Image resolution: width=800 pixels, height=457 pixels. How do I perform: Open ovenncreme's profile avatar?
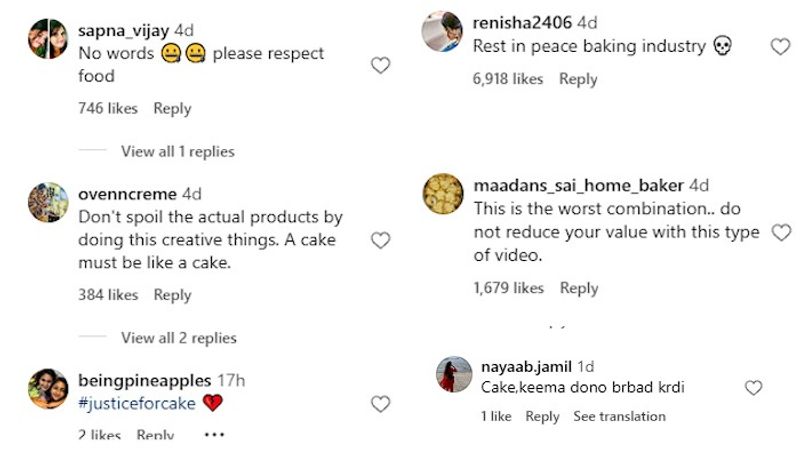(x=47, y=202)
